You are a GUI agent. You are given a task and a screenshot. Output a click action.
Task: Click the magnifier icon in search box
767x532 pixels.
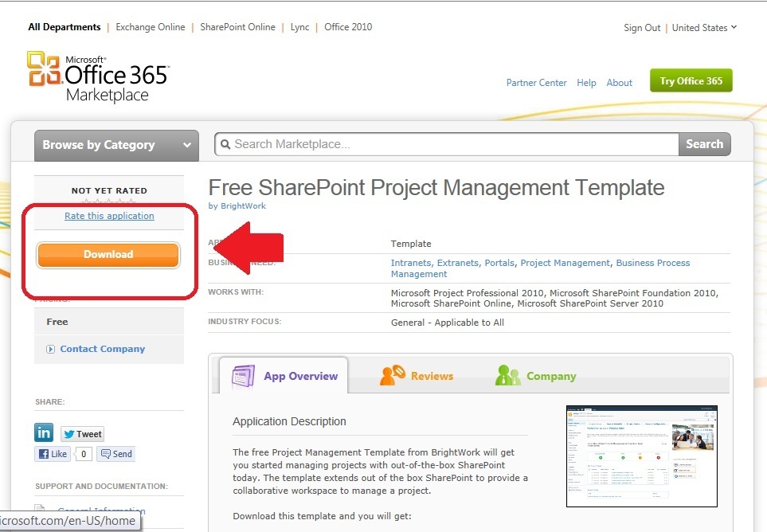coord(225,144)
